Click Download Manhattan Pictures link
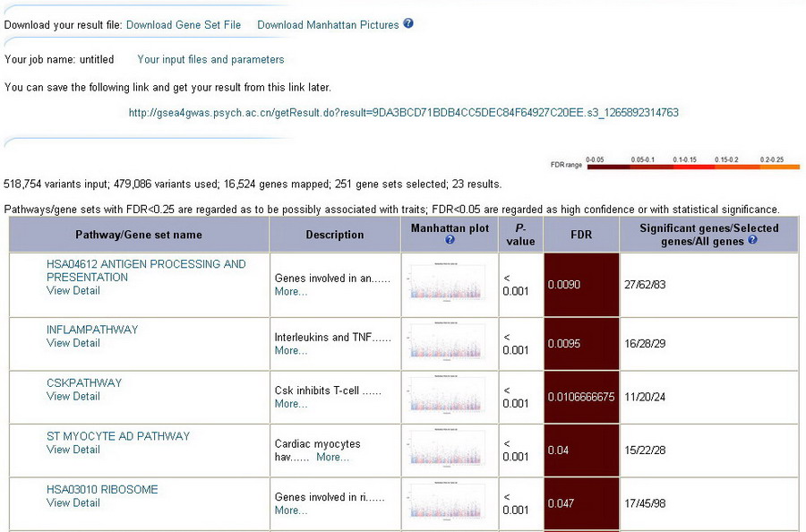 click(x=328, y=25)
